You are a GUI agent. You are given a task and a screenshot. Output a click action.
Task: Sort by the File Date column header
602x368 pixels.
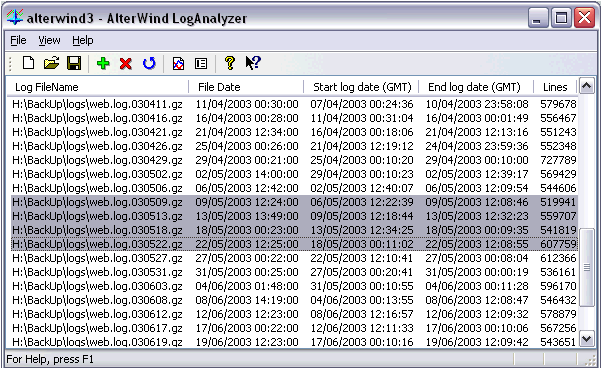pos(246,87)
